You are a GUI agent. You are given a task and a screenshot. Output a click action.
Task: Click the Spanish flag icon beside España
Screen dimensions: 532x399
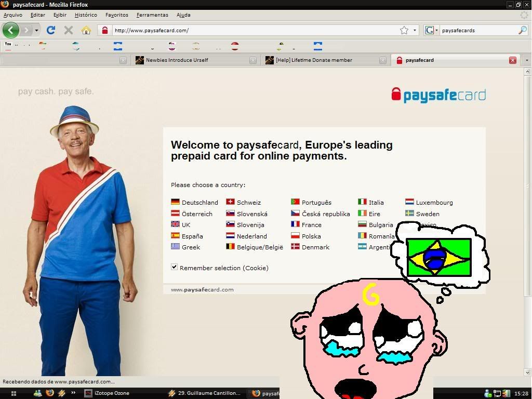coord(176,236)
